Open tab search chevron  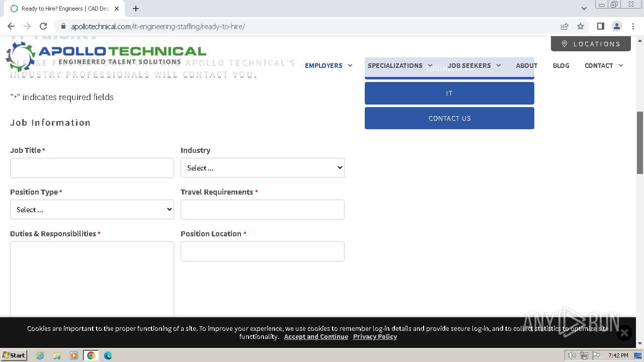(584, 9)
